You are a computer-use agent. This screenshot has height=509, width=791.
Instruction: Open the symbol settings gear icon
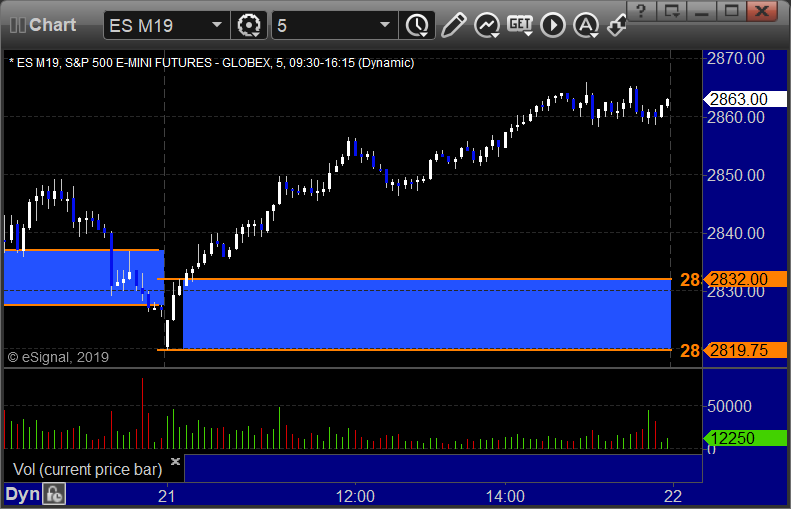pos(249,25)
